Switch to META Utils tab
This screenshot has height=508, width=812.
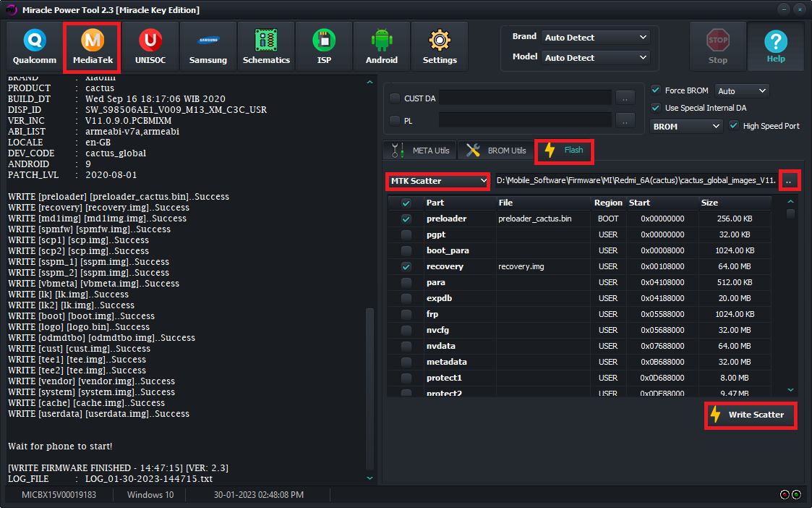click(x=420, y=151)
